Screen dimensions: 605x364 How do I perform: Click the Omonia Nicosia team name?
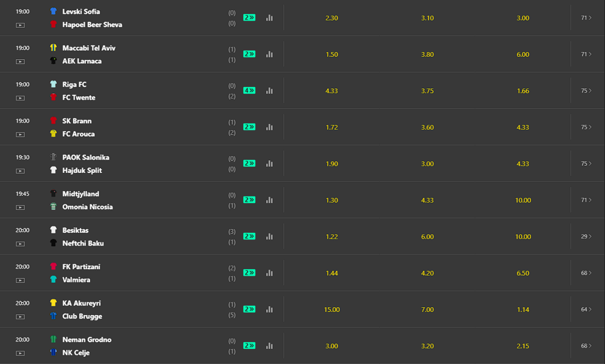pyautogui.click(x=87, y=207)
